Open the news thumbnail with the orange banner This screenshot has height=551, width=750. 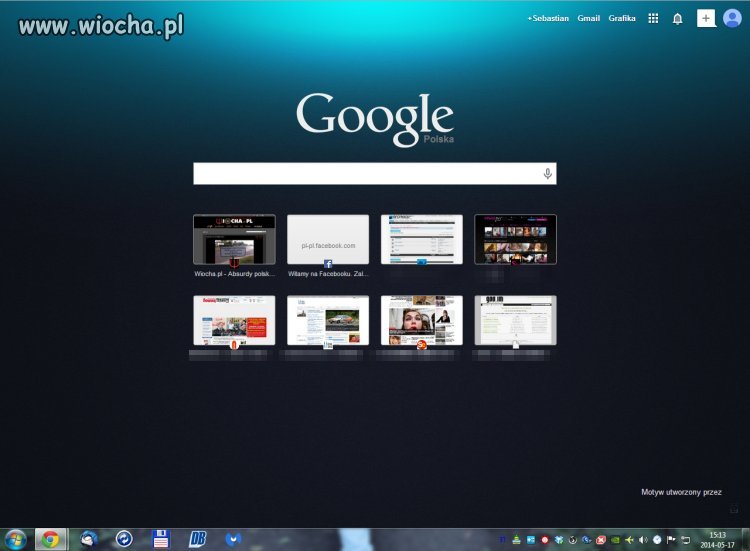coord(234,320)
